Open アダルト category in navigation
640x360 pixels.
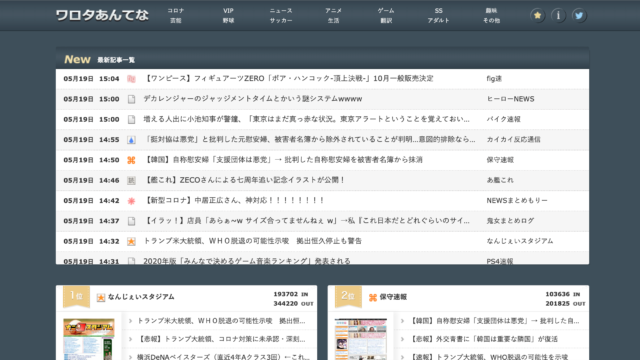point(438,20)
